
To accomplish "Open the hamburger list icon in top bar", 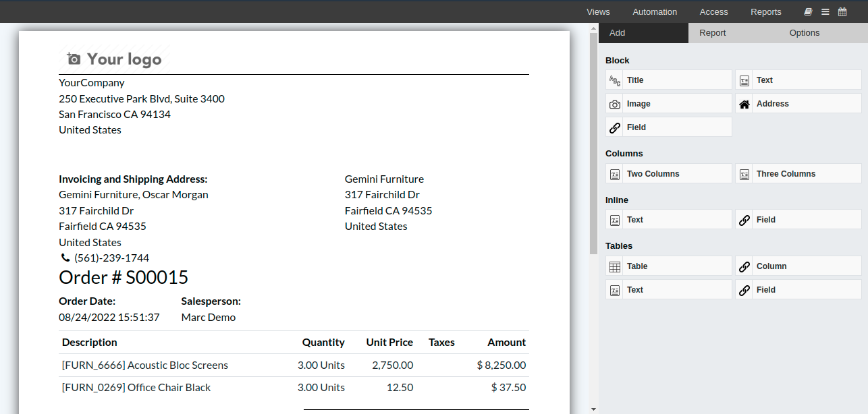I will [825, 11].
